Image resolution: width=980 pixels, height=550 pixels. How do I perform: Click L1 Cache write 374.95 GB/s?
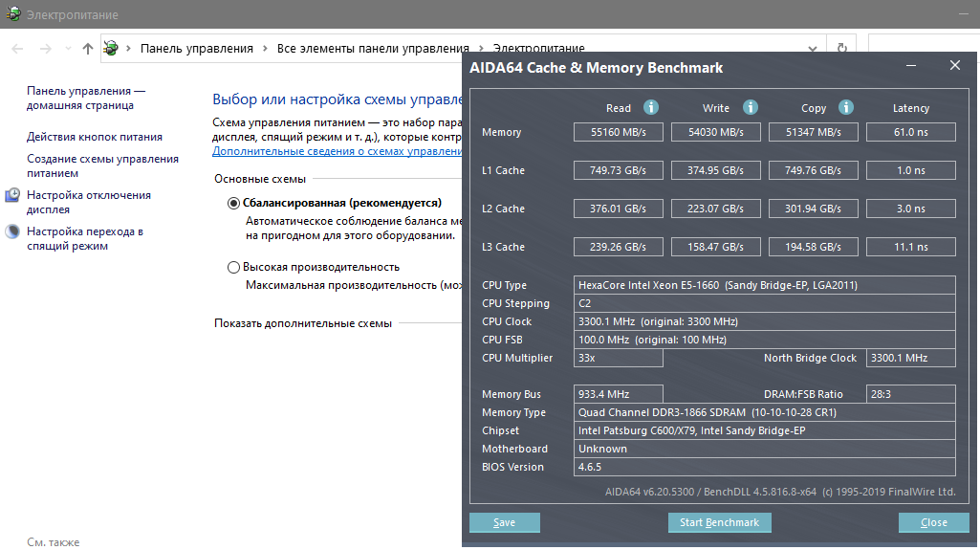tap(715, 170)
